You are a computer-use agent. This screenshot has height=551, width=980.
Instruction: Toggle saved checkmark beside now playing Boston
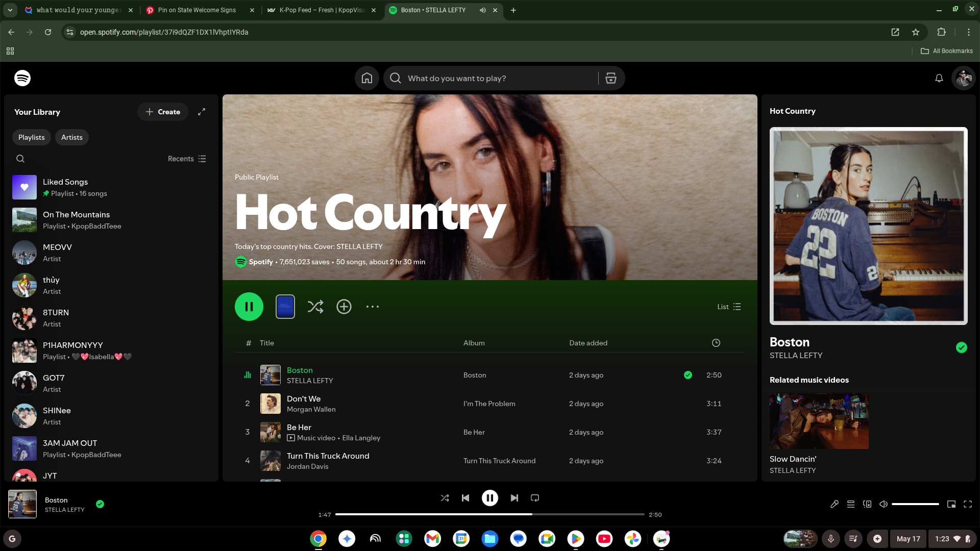(x=100, y=504)
